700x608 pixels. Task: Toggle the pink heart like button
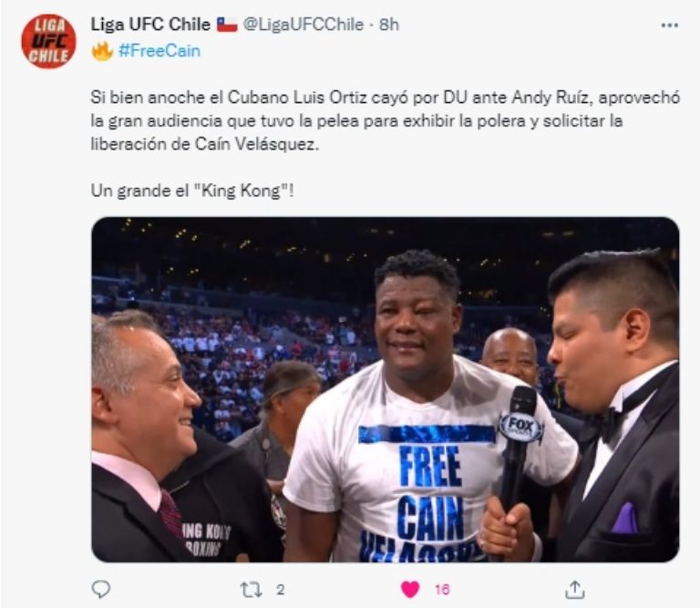tap(410, 590)
